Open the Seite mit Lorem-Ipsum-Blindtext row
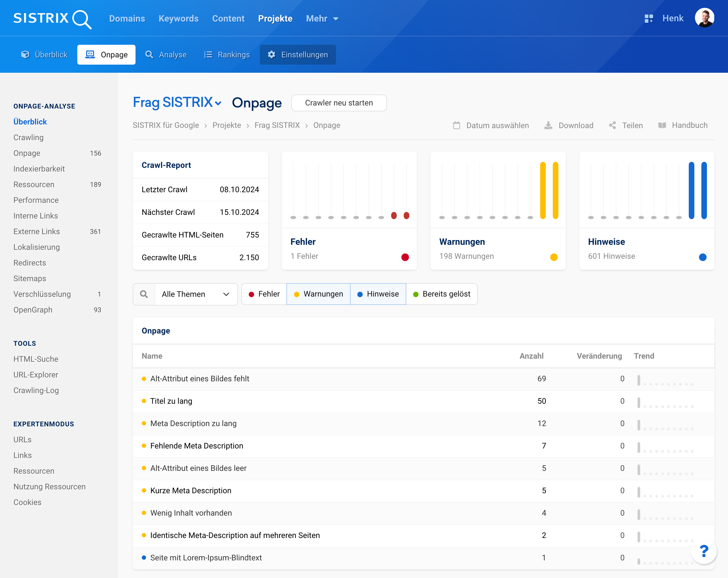728x578 pixels. [423, 558]
